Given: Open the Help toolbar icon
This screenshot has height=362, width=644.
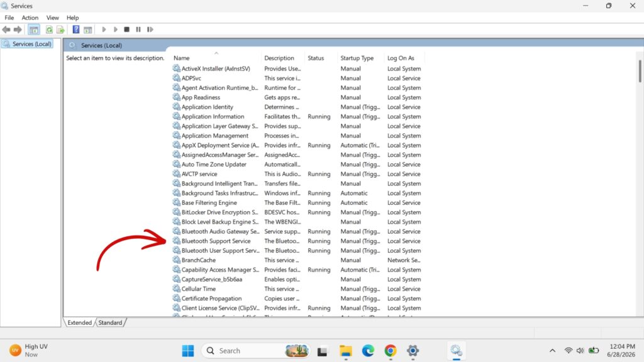Looking at the screenshot, I should [x=76, y=30].
